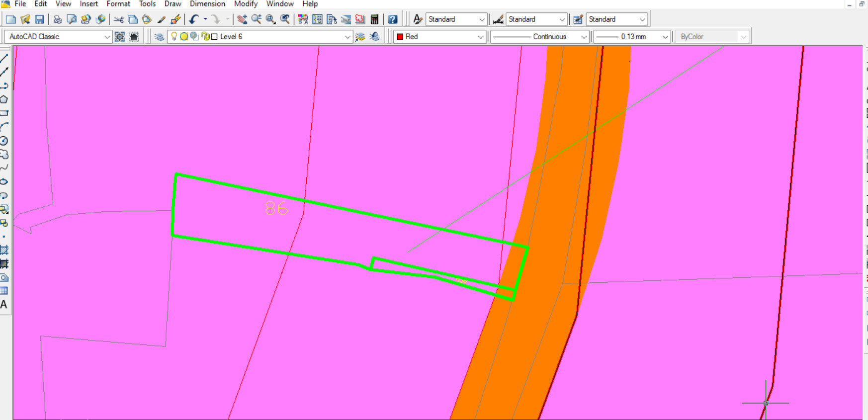Select the Polygon draw tool
Screen dimensions: 868x420
(x=4, y=99)
